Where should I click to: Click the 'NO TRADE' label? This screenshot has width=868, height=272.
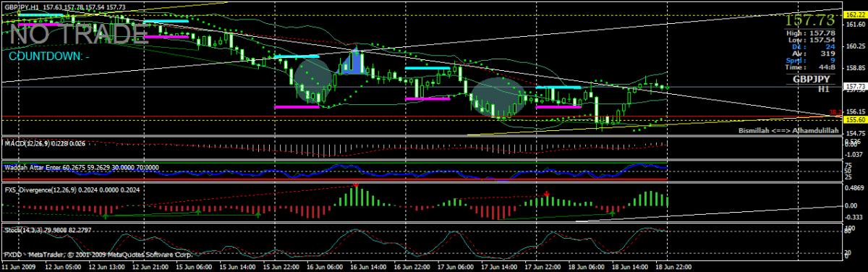click(80, 33)
